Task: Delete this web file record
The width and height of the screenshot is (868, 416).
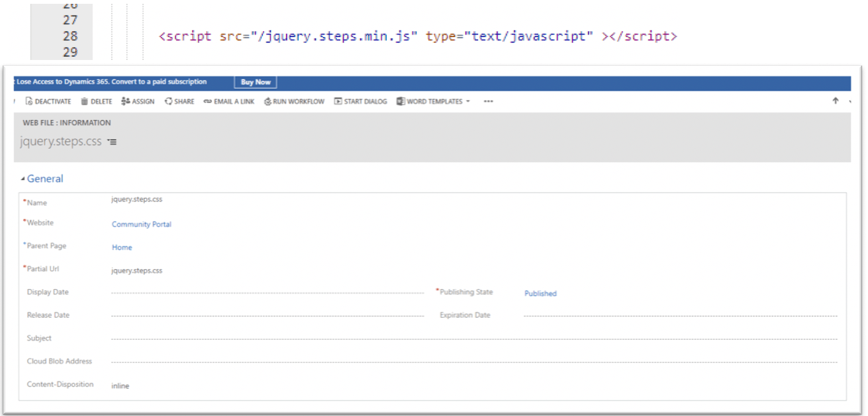Action: coord(96,101)
